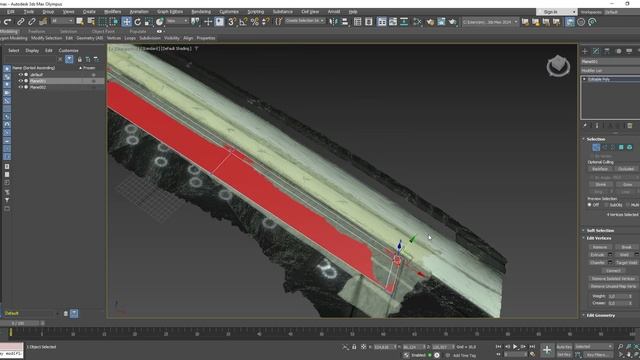
Task: Click the Shrink selection button
Action: 600,184
